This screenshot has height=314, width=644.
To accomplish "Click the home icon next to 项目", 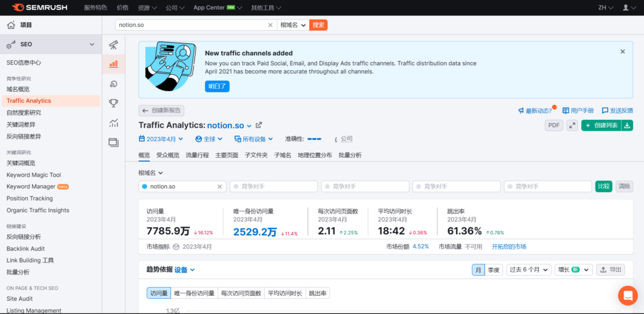I will pyautogui.click(x=11, y=25).
